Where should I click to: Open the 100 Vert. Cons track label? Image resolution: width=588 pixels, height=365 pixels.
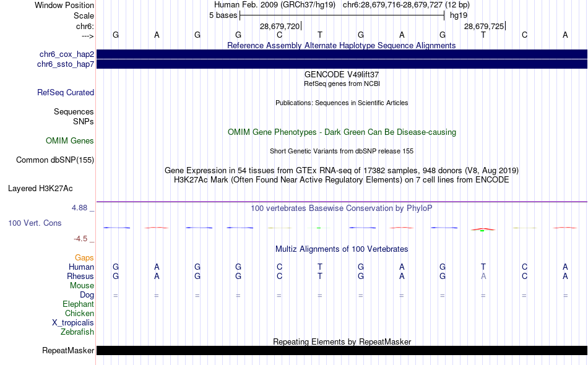35,223
